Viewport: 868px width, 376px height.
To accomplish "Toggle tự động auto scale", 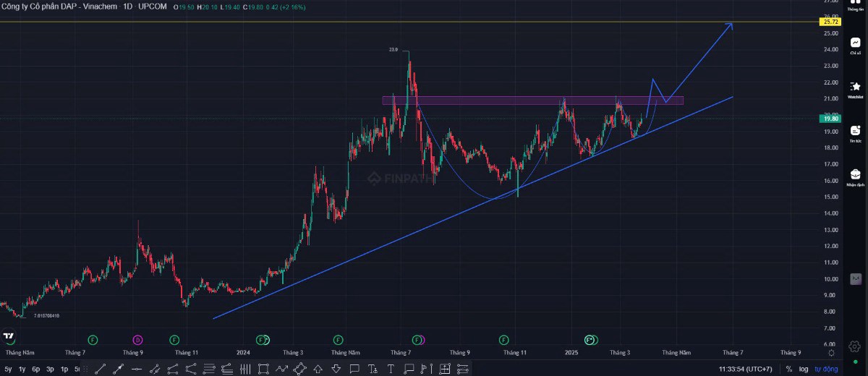I will (x=825, y=369).
